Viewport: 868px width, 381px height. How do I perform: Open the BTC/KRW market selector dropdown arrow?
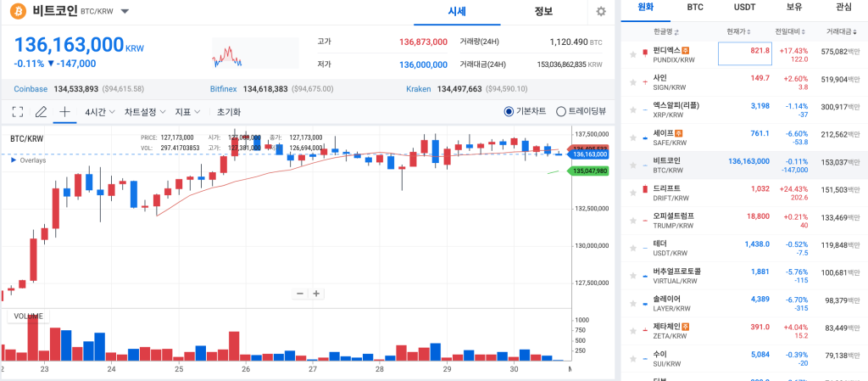tap(125, 11)
